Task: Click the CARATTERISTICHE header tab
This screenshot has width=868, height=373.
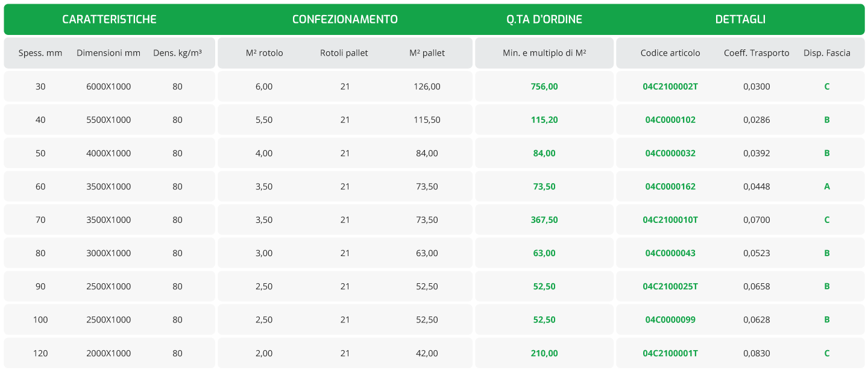Action: point(109,19)
